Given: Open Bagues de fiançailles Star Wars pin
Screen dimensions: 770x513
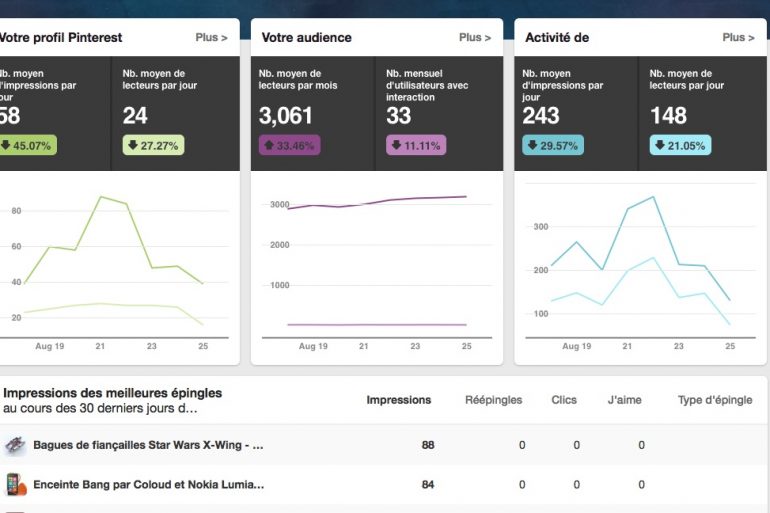Looking at the screenshot, I should pos(148,445).
